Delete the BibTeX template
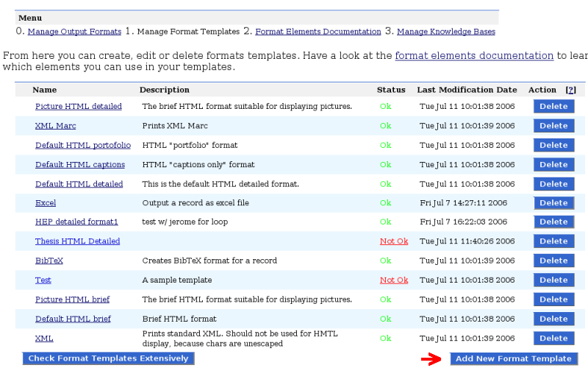This screenshot has width=588, height=368. click(553, 261)
